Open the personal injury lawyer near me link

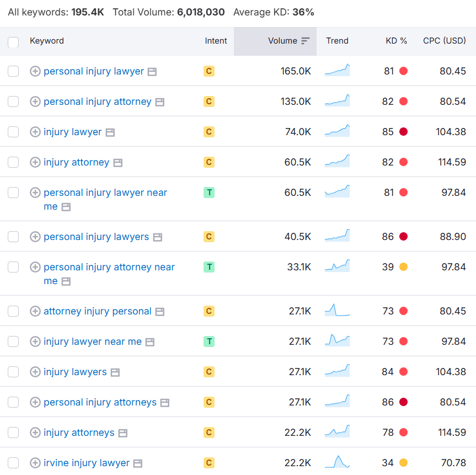pyautogui.click(x=105, y=199)
